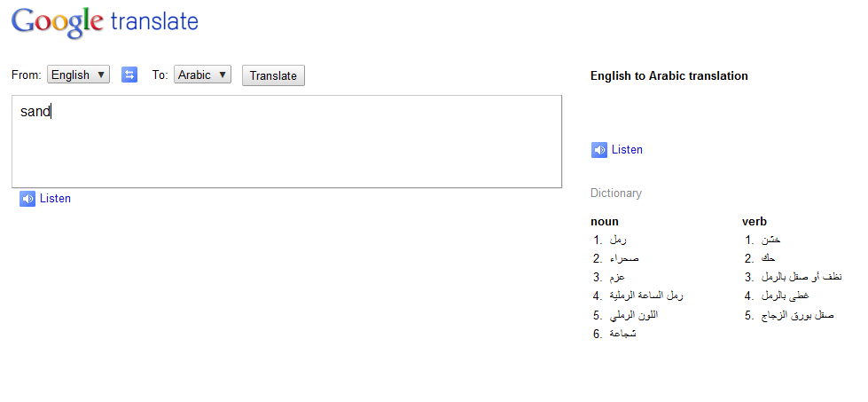
Task: Click the swap languages arrows icon
Action: click(x=129, y=75)
